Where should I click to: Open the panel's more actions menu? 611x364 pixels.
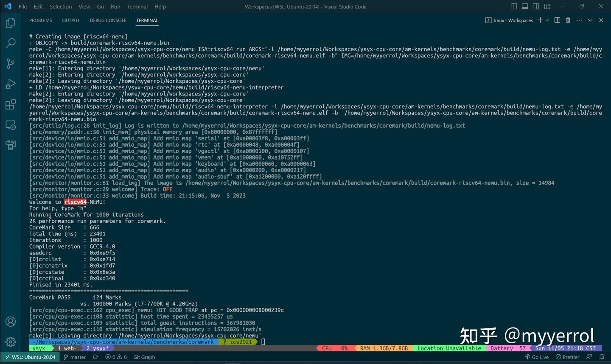pyautogui.click(x=579, y=20)
